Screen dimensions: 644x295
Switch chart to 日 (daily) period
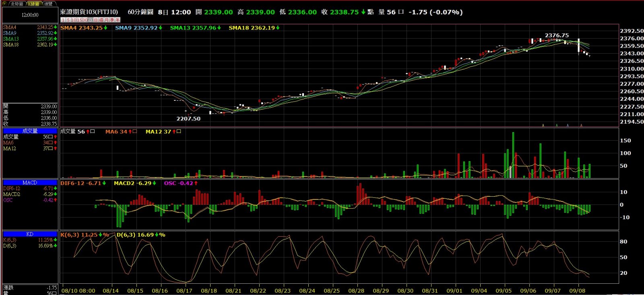[96, 20]
